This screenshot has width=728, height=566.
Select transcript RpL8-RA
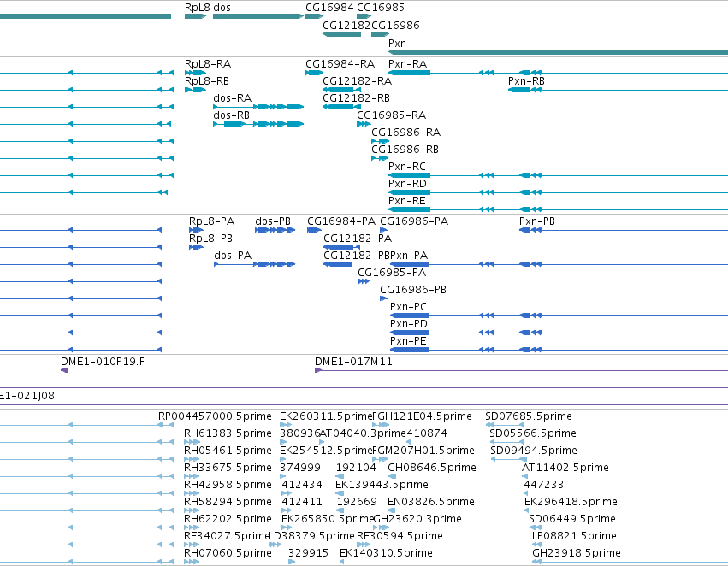coord(208,64)
